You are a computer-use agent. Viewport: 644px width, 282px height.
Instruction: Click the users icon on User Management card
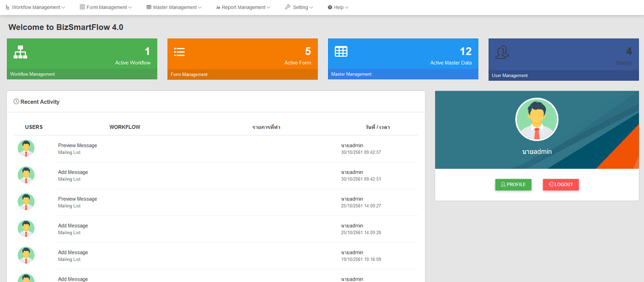point(502,52)
